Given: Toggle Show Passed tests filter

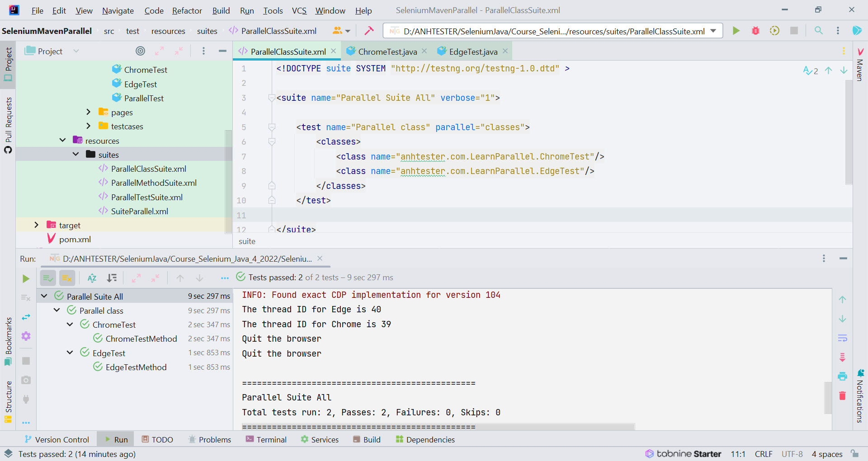Looking at the screenshot, I should [x=48, y=278].
